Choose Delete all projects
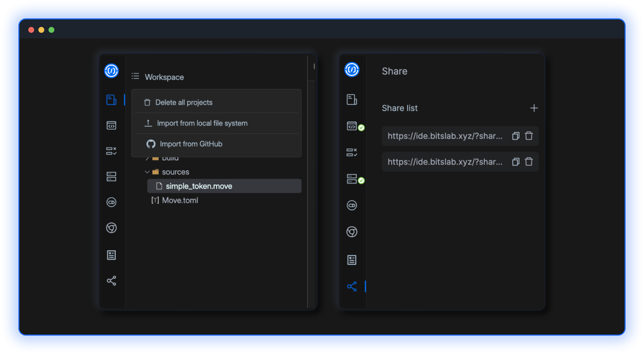This screenshot has width=644, height=354. coord(216,102)
